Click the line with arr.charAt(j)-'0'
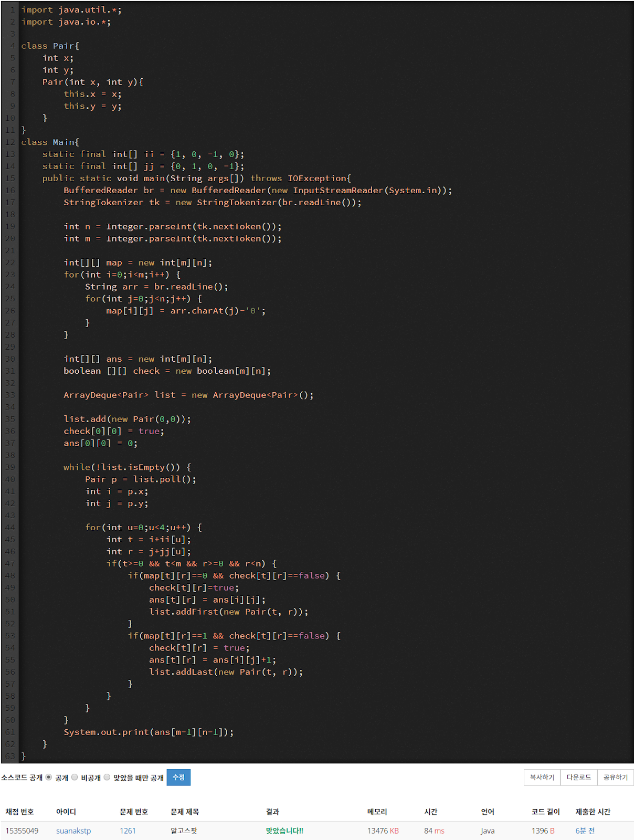 coord(186,311)
